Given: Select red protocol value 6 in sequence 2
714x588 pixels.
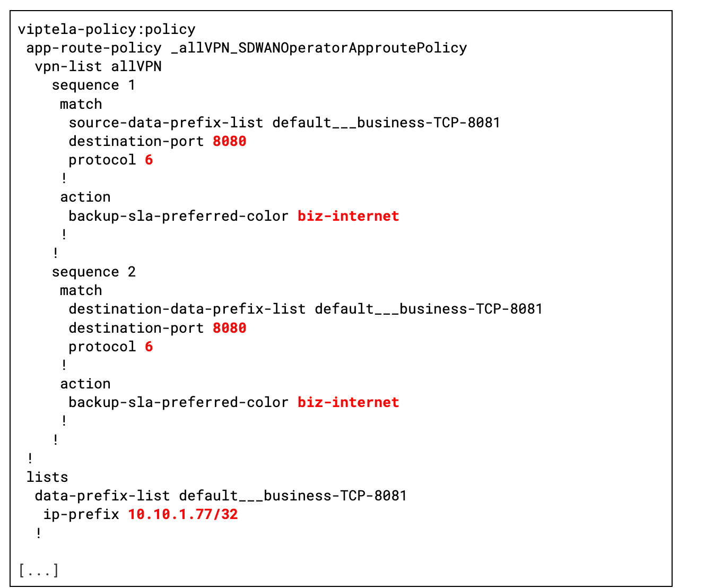Looking at the screenshot, I should click(149, 347).
